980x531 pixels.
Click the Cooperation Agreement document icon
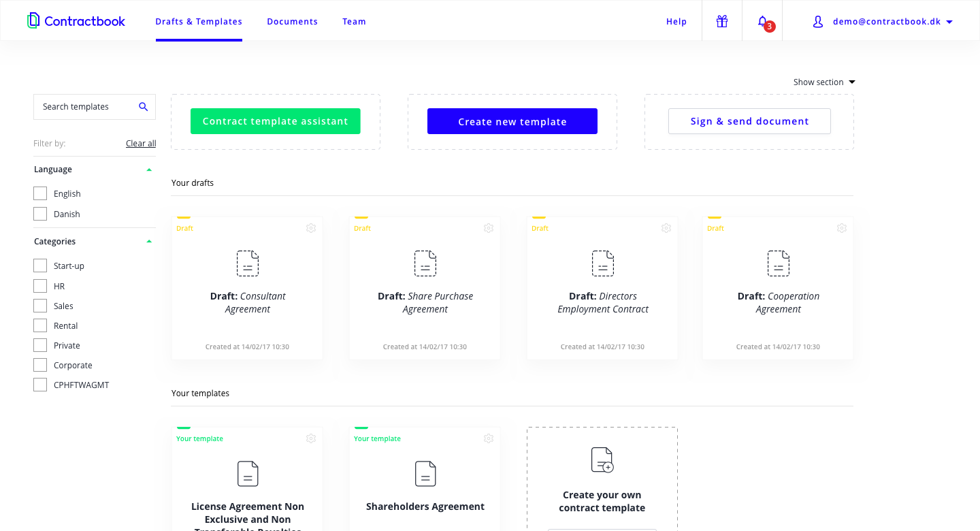click(779, 263)
